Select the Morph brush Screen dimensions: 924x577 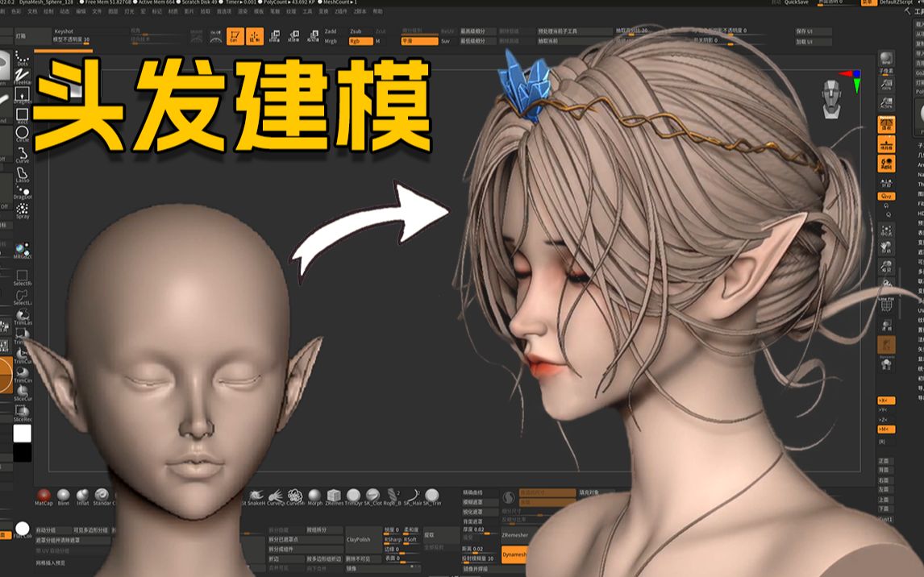(314, 496)
